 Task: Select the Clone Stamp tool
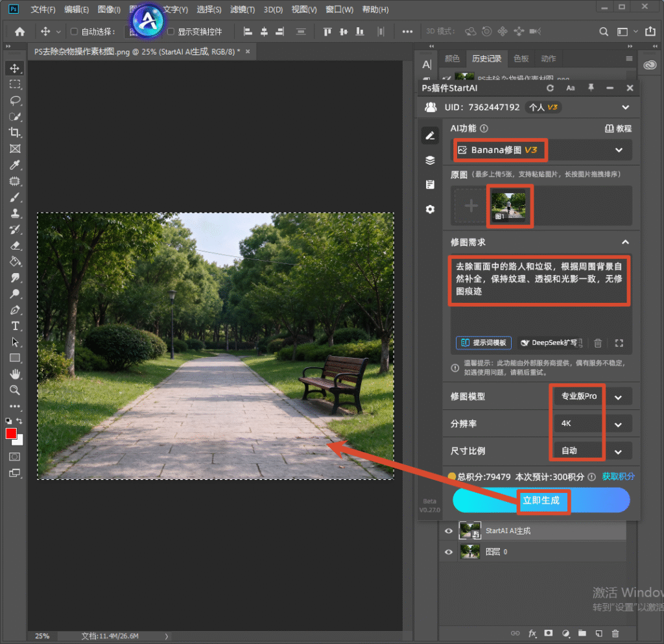pyautogui.click(x=15, y=213)
